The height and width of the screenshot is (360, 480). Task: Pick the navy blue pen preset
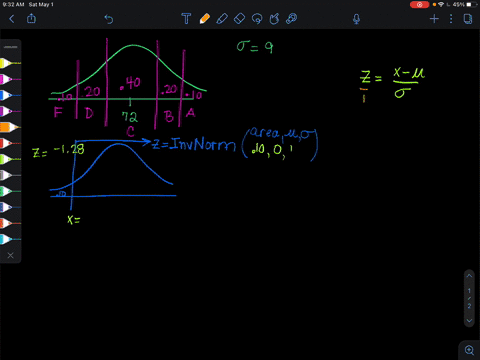(10, 207)
